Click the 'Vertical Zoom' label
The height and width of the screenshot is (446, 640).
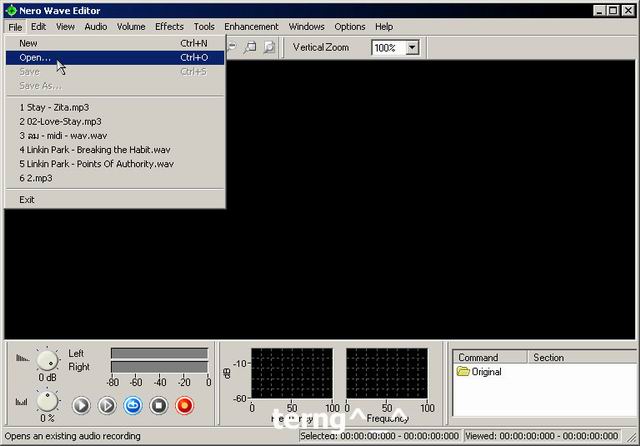[x=321, y=47]
